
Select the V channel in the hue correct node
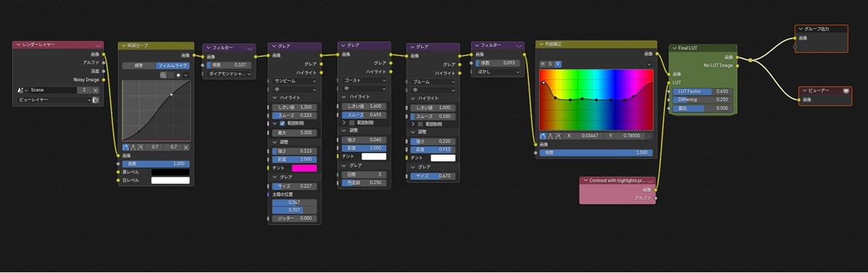point(558,64)
